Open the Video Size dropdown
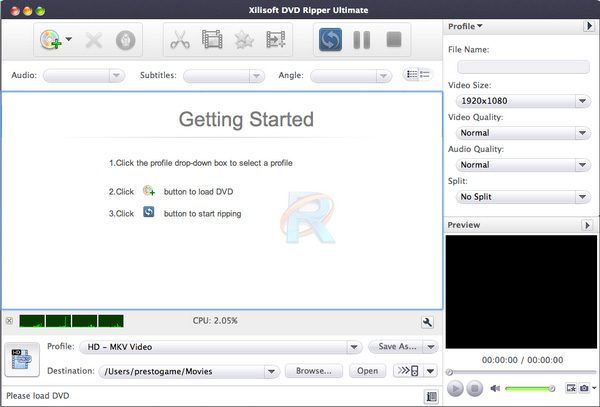The height and width of the screenshot is (407, 600). (x=518, y=101)
